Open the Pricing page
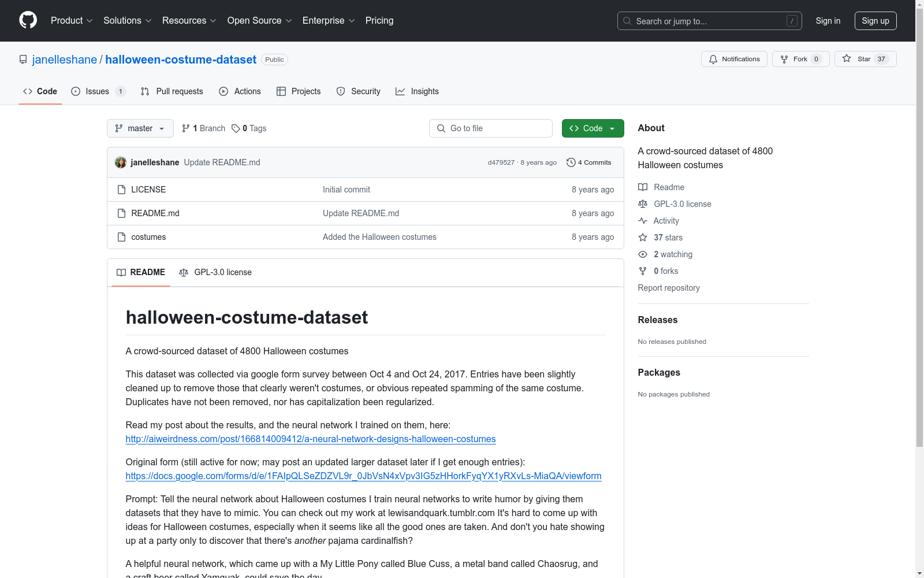 (379, 20)
